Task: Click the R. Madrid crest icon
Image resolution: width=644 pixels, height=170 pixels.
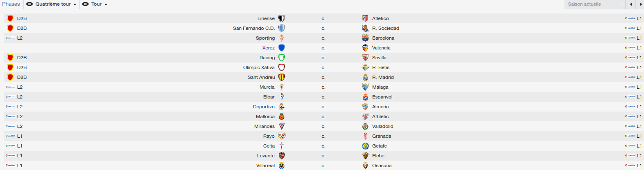Action: (365, 77)
